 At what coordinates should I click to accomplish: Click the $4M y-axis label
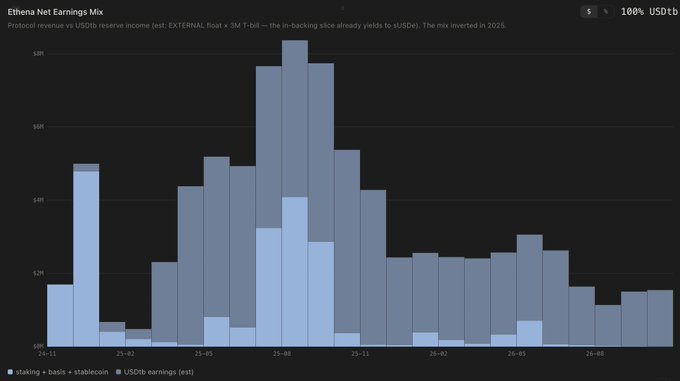point(38,200)
